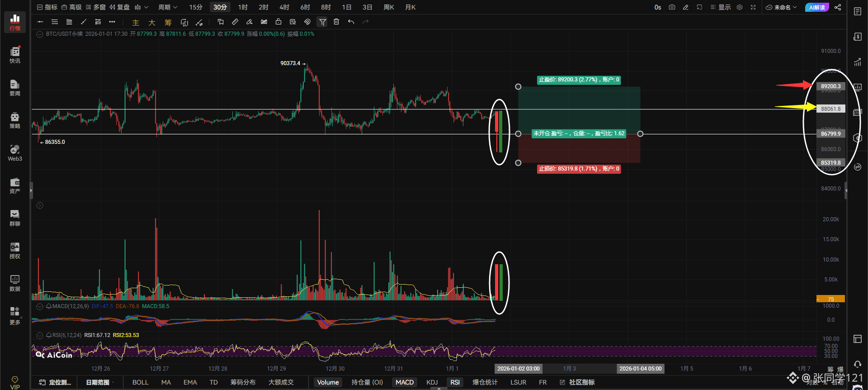The width and height of the screenshot is (868, 390).
Task: Switch to the 月K timeframe
Action: (x=410, y=7)
